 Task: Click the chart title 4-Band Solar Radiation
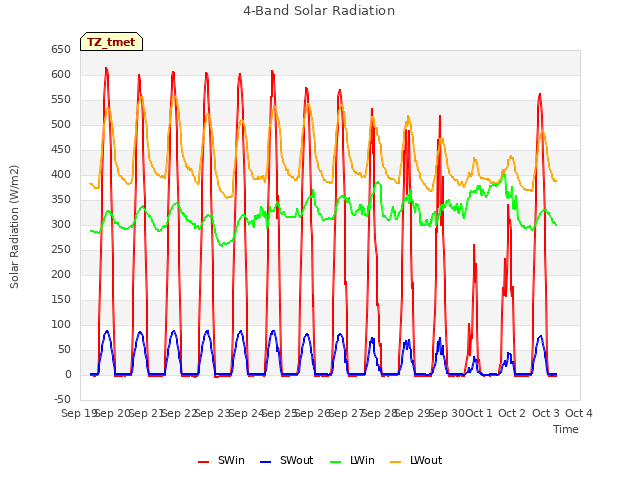pyautogui.click(x=319, y=11)
